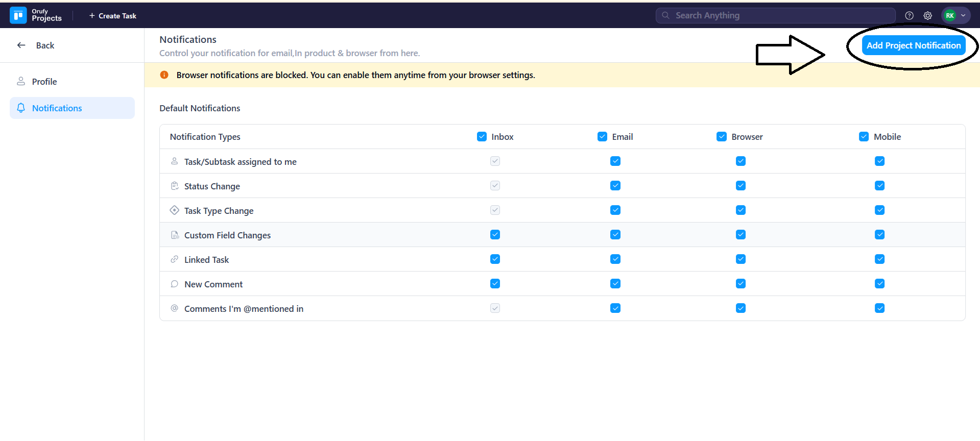Click the Orufy Projects logo icon
The image size is (980, 441).
click(18, 15)
